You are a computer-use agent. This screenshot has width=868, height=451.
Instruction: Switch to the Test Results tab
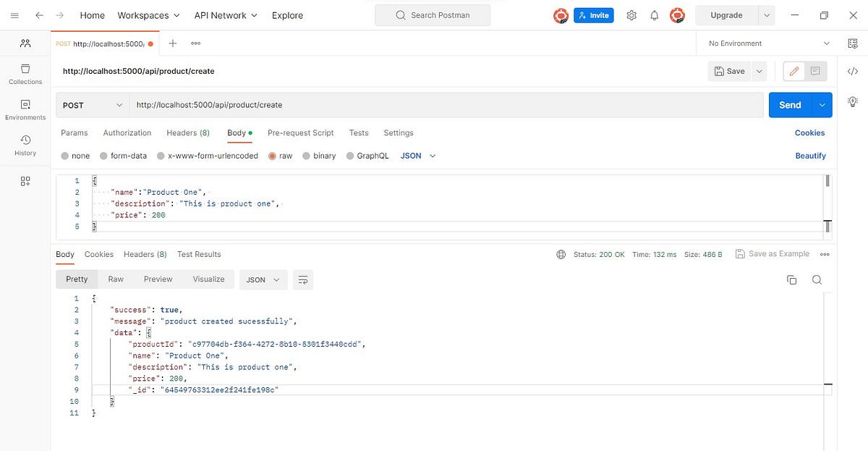point(199,254)
